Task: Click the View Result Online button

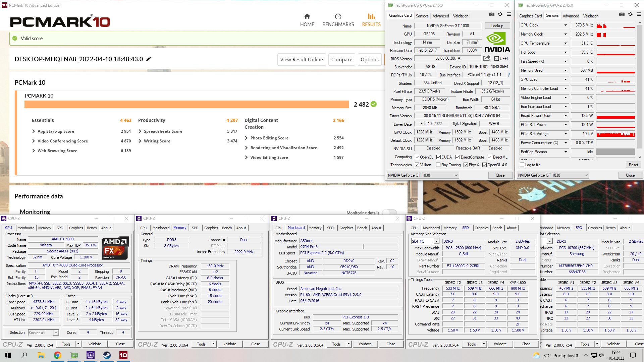Action: 302,59
